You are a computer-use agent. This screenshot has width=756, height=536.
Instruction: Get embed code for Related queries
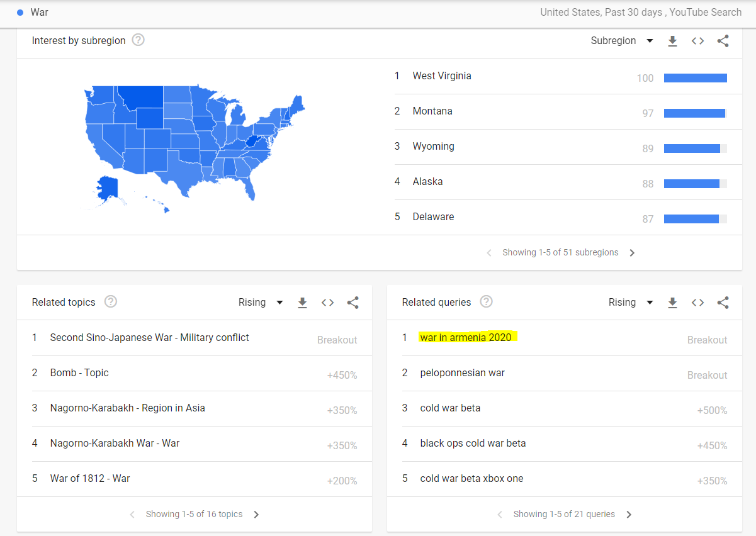[x=697, y=303]
